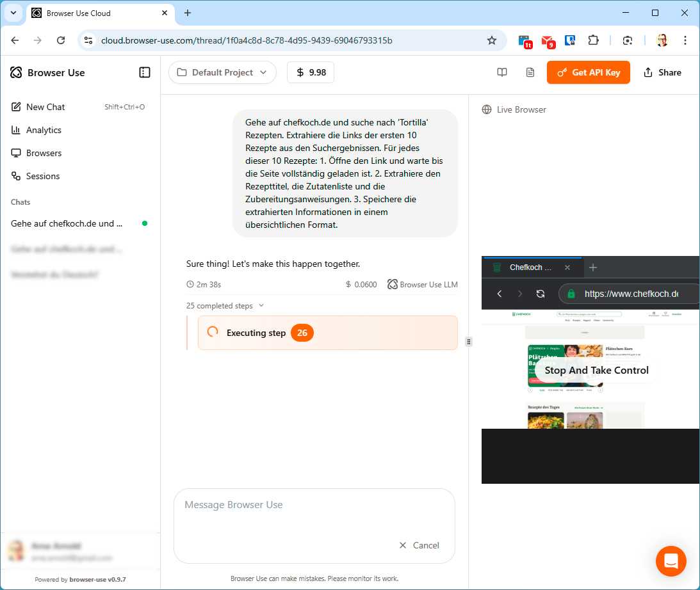Click the green active status dot
The width and height of the screenshot is (700, 590).
pos(145,223)
